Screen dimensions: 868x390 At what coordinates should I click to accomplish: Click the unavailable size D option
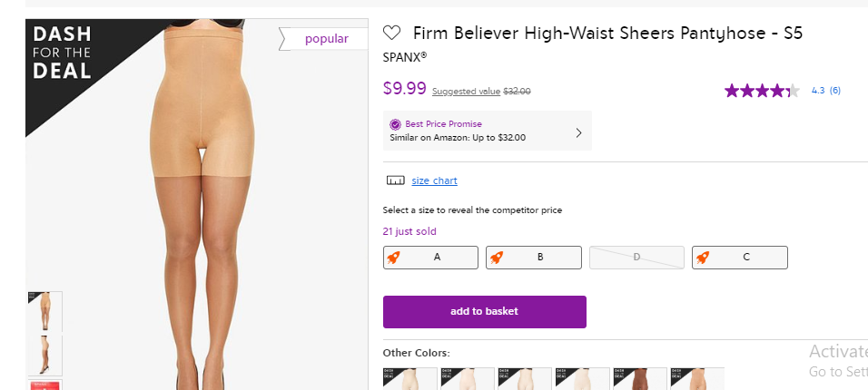(x=636, y=258)
